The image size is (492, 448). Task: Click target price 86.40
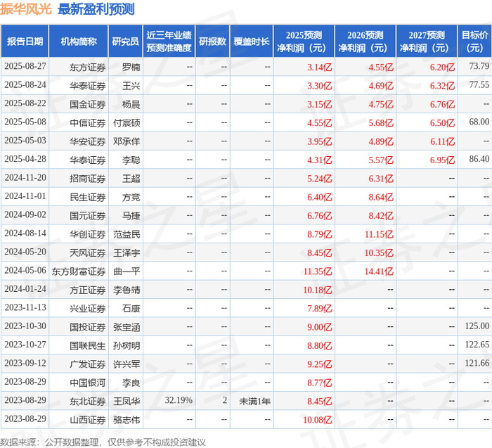[x=479, y=159]
